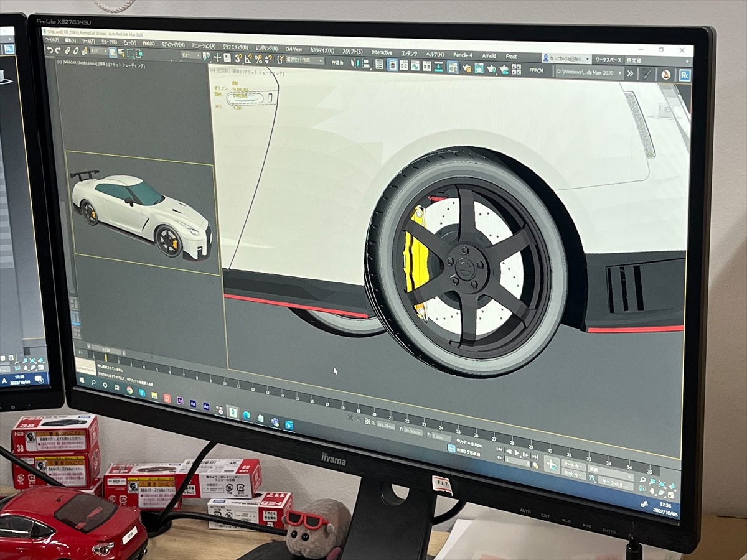Open the Material Editor icon
The width and height of the screenshot is (747, 560).
452,67
